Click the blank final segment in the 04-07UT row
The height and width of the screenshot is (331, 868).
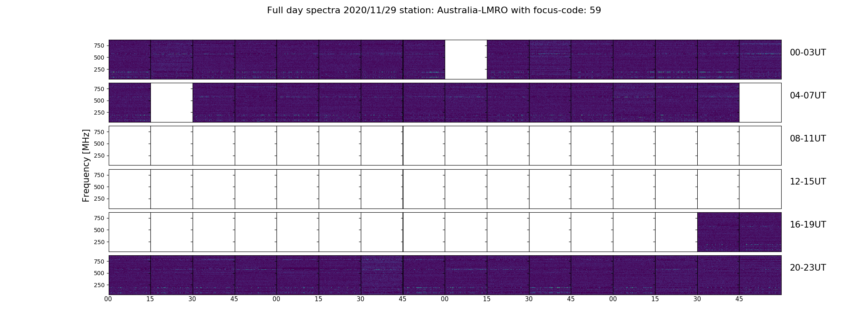760,103
